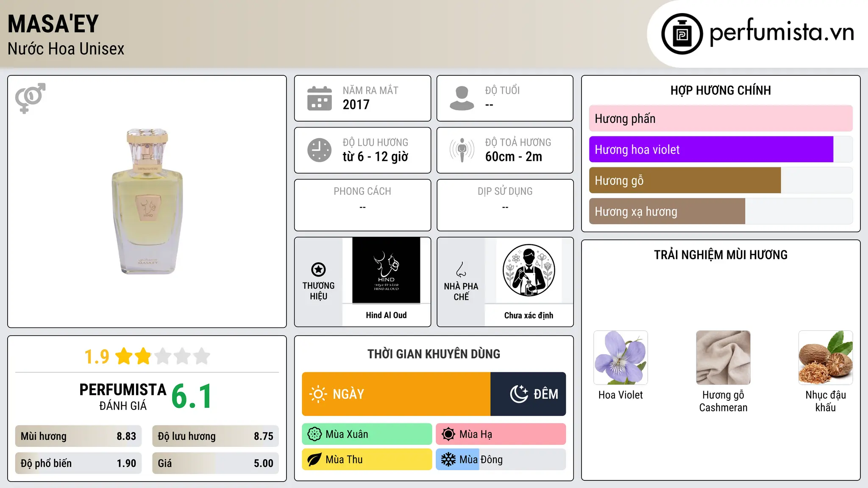Click the Thời gian khuyên dùng heading
Image resolution: width=868 pixels, height=488 pixels.
point(434,354)
